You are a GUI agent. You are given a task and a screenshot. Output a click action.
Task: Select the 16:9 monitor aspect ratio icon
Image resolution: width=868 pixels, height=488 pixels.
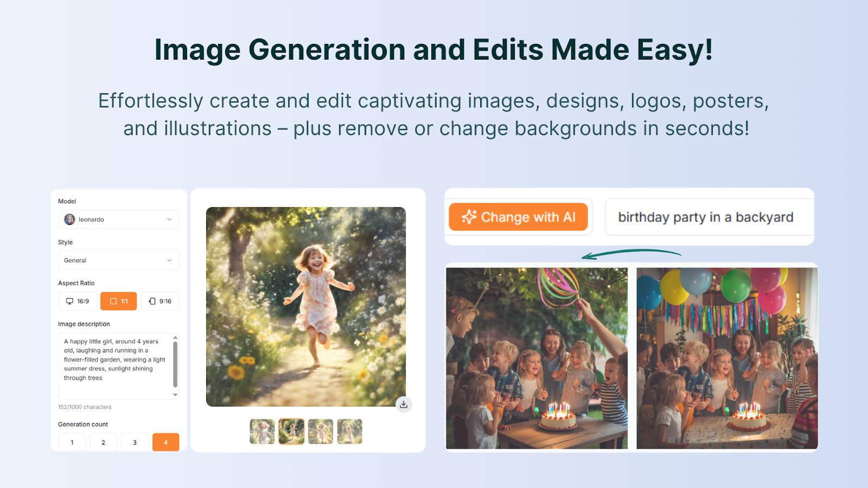(x=69, y=301)
